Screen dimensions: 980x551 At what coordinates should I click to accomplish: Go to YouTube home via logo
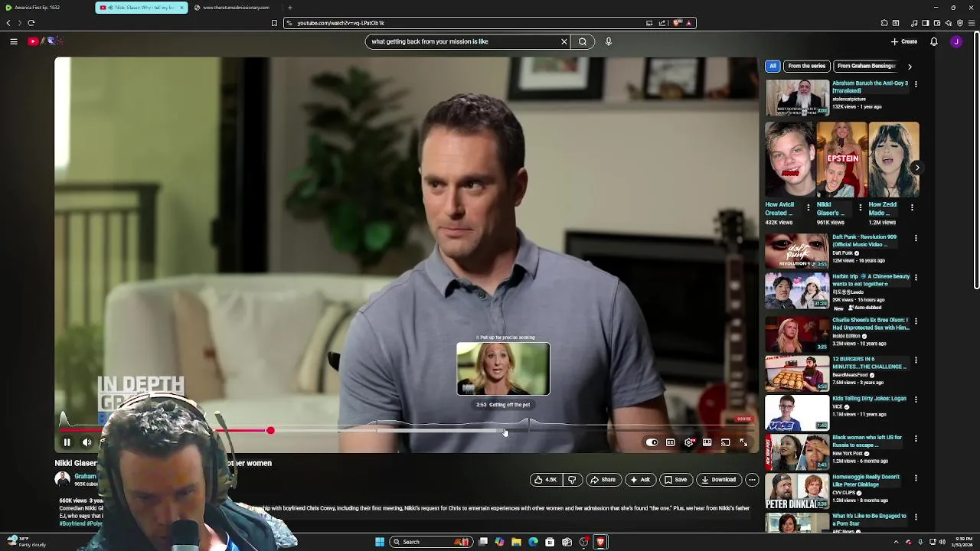click(45, 41)
